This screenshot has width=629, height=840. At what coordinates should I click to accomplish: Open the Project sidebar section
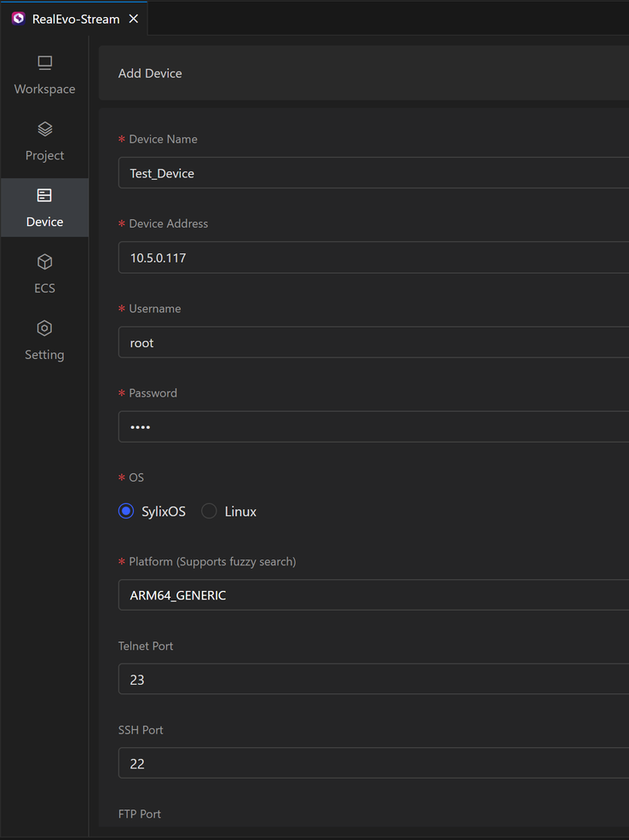coord(44,142)
